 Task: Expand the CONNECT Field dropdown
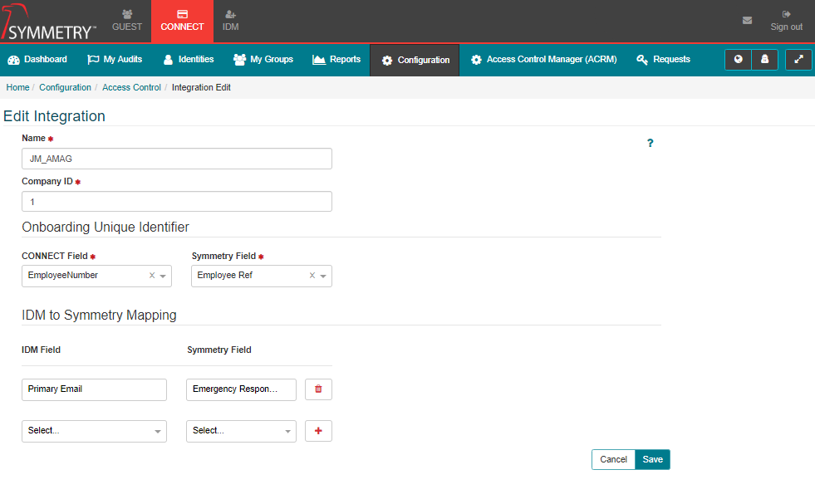[x=163, y=276]
